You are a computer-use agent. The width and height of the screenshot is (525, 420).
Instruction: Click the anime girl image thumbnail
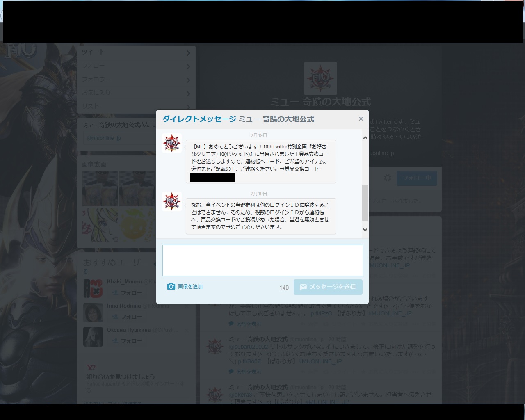pyautogui.click(x=100, y=224)
